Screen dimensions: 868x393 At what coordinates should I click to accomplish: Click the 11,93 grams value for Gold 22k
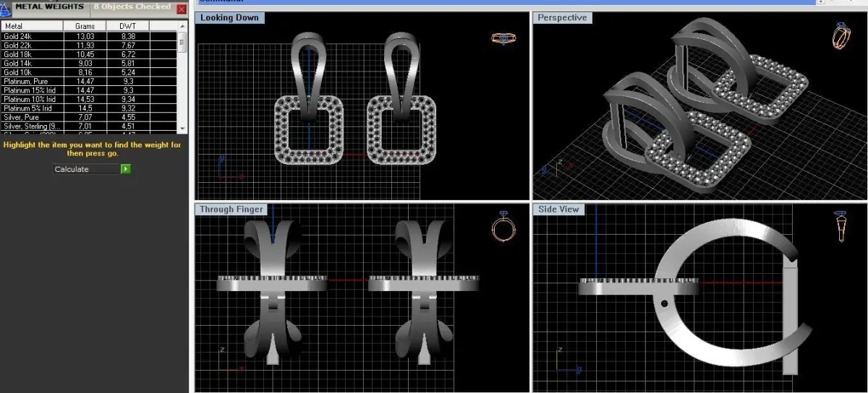coord(85,45)
